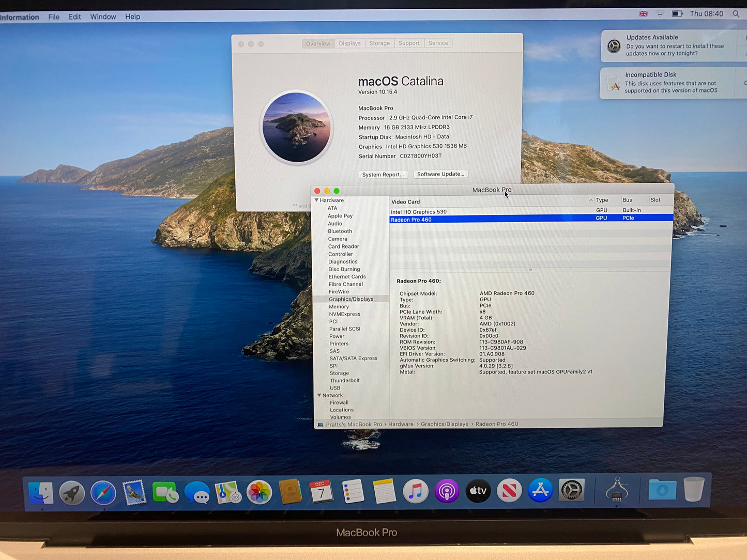Image resolution: width=747 pixels, height=560 pixels.
Task: Open Messages speech bubble in Dock
Action: (x=197, y=492)
